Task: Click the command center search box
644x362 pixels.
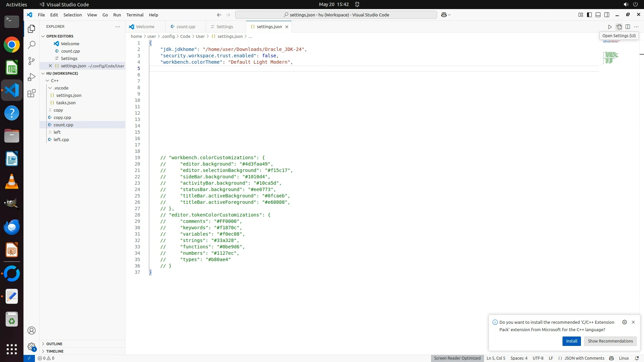Action: [x=336, y=15]
